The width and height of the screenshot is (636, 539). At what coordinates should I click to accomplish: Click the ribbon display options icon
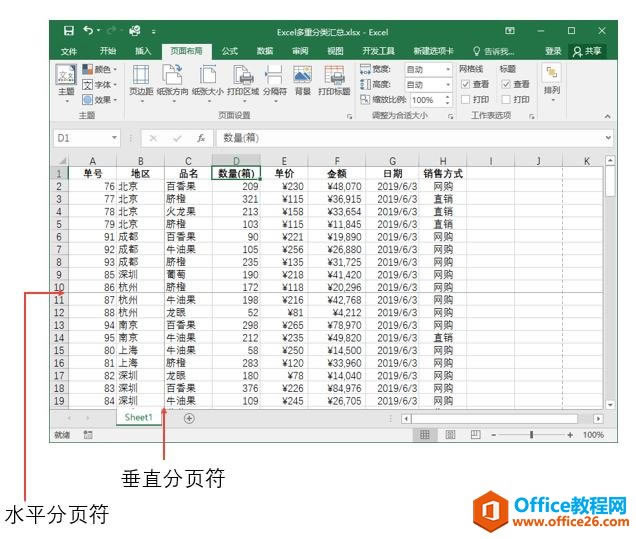tap(510, 31)
